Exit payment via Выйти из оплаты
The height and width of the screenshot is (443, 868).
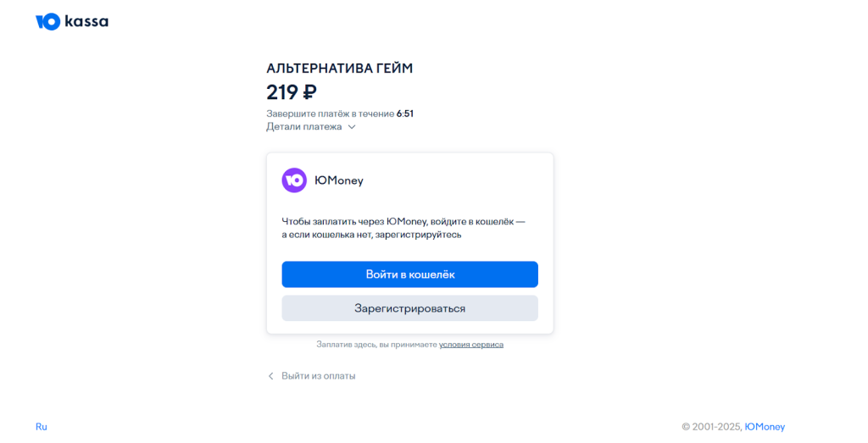tap(319, 376)
